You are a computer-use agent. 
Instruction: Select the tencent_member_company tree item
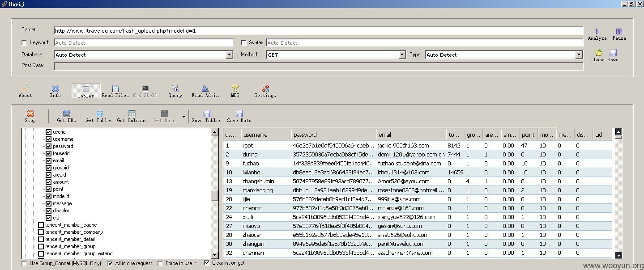74,232
